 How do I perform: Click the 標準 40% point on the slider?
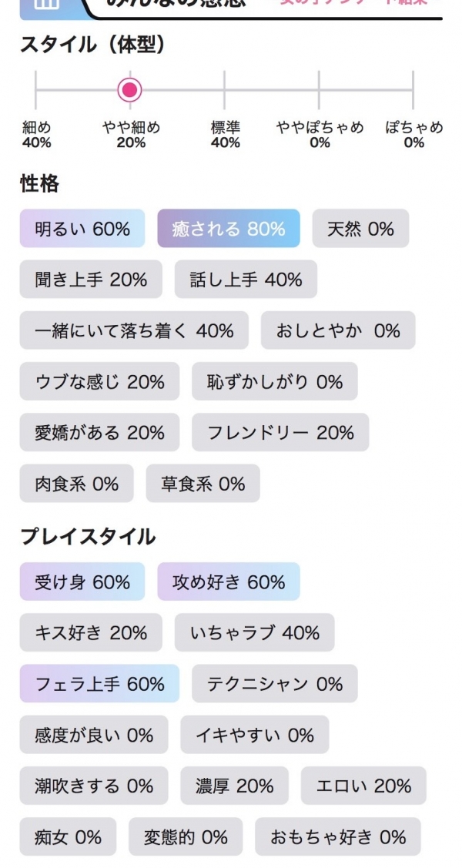click(x=225, y=90)
